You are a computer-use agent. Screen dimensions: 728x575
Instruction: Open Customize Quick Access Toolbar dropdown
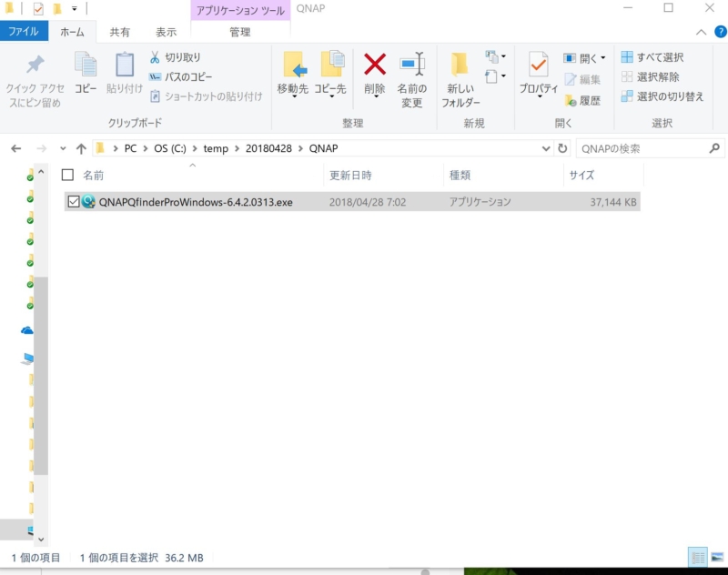tap(75, 8)
